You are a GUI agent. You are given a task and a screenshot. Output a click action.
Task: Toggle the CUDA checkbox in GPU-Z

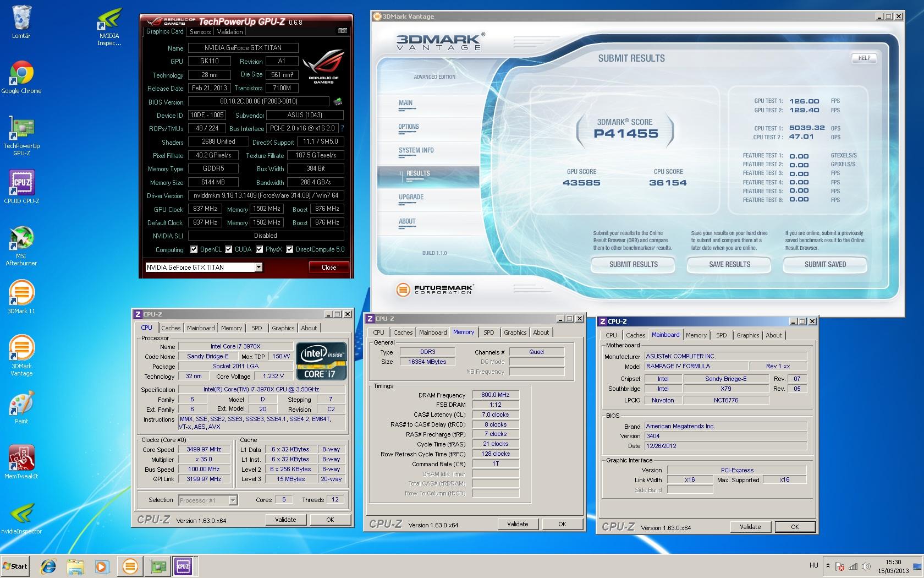[229, 249]
